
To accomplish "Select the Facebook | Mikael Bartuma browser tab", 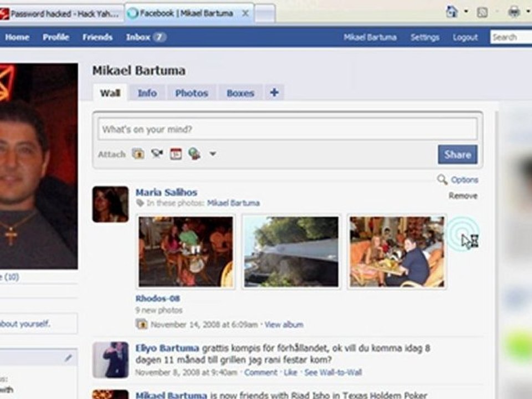I will click(x=190, y=13).
